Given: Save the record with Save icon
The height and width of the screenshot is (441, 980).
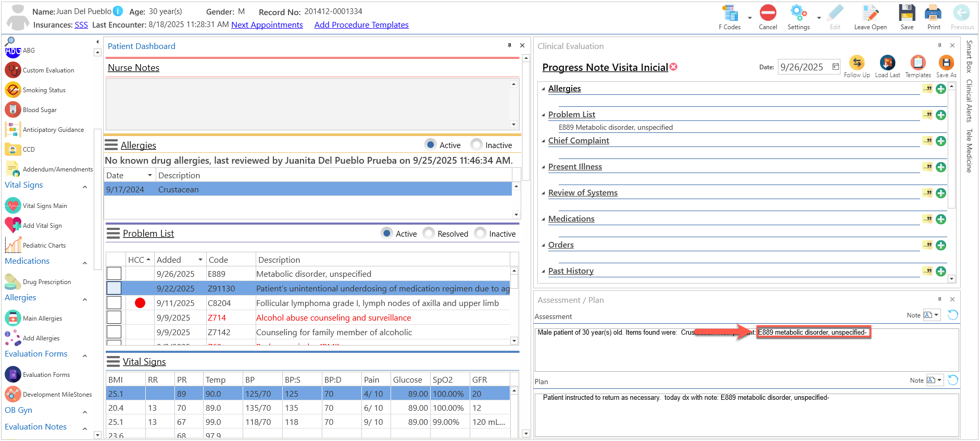Looking at the screenshot, I should [907, 13].
